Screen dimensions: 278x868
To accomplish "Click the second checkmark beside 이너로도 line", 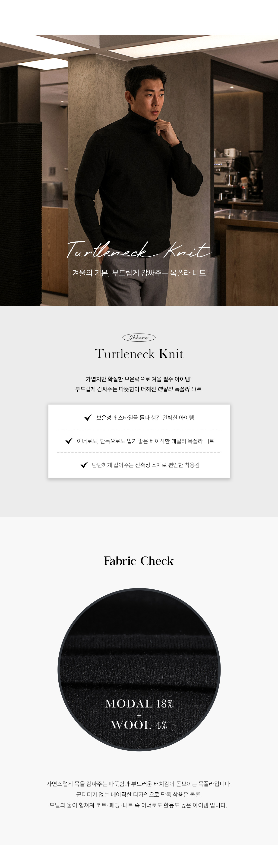I will point(69,441).
